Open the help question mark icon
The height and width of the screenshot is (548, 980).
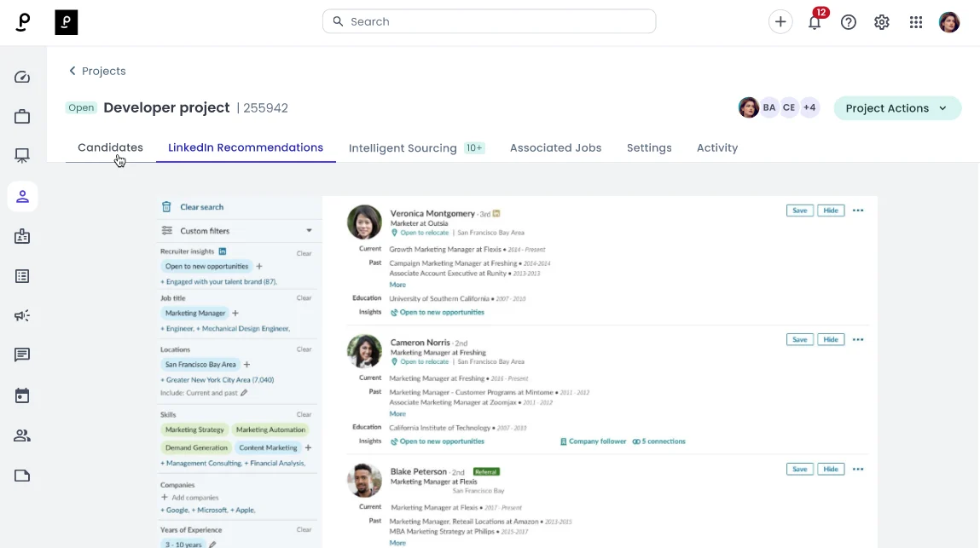(x=848, y=22)
